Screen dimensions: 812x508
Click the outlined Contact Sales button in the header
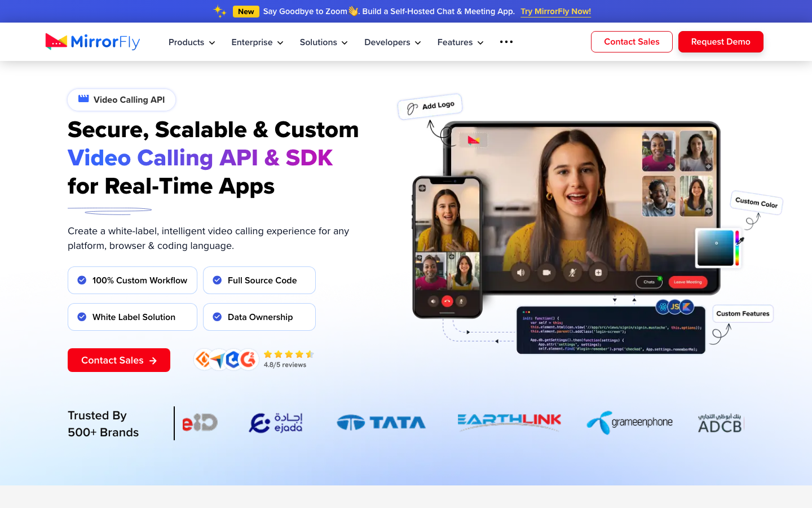pos(632,42)
